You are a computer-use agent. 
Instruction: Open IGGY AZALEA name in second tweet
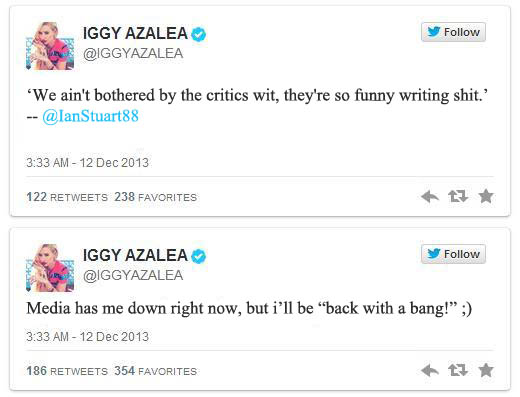click(x=135, y=255)
